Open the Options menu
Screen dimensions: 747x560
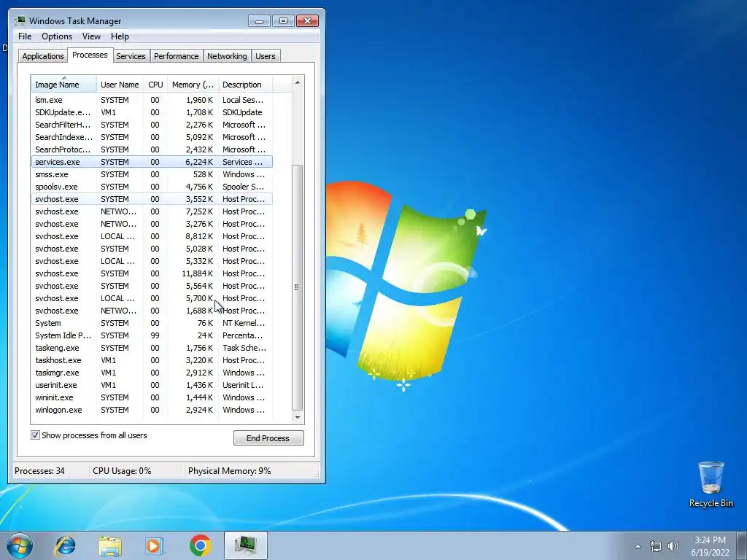pyautogui.click(x=57, y=36)
